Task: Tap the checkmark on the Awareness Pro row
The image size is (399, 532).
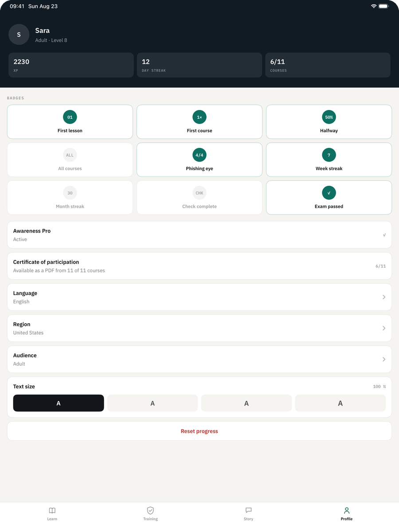Action: [384, 235]
